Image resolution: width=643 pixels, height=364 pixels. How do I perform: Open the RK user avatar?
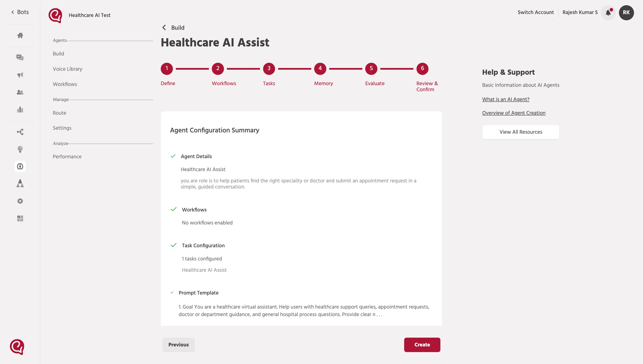tap(626, 13)
